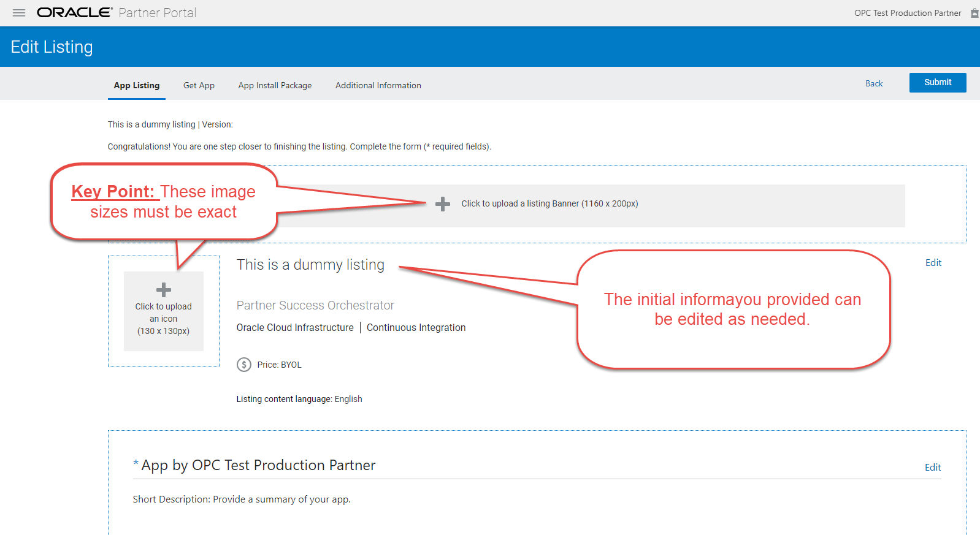The height and width of the screenshot is (535, 980).
Task: Click the Oracle logo
Action: click(x=74, y=13)
